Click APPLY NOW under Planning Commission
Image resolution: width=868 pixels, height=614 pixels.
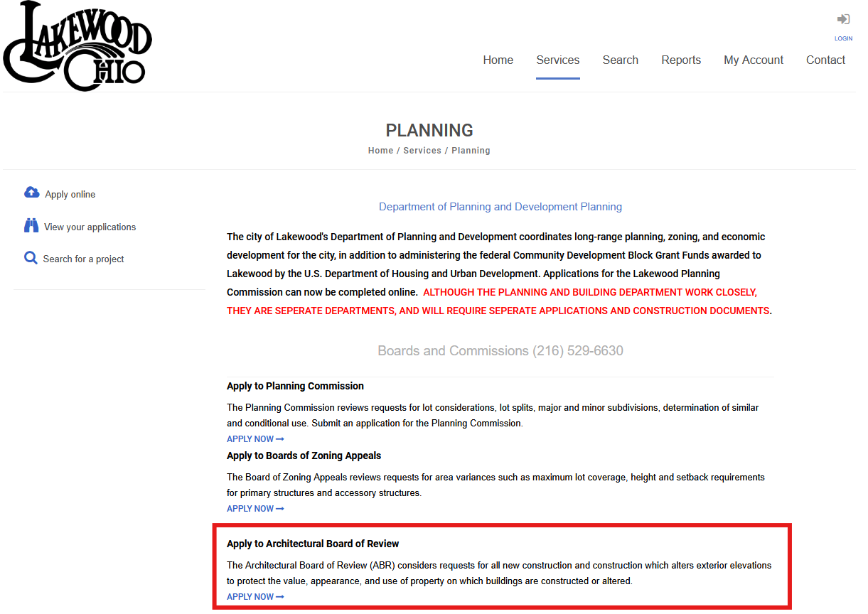[255, 439]
